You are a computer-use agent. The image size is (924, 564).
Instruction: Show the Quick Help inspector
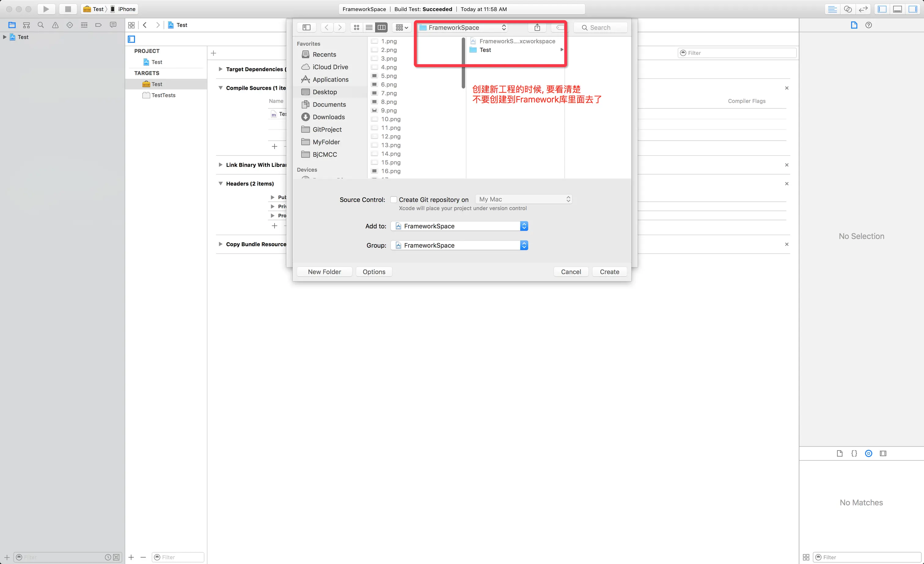tap(868, 25)
